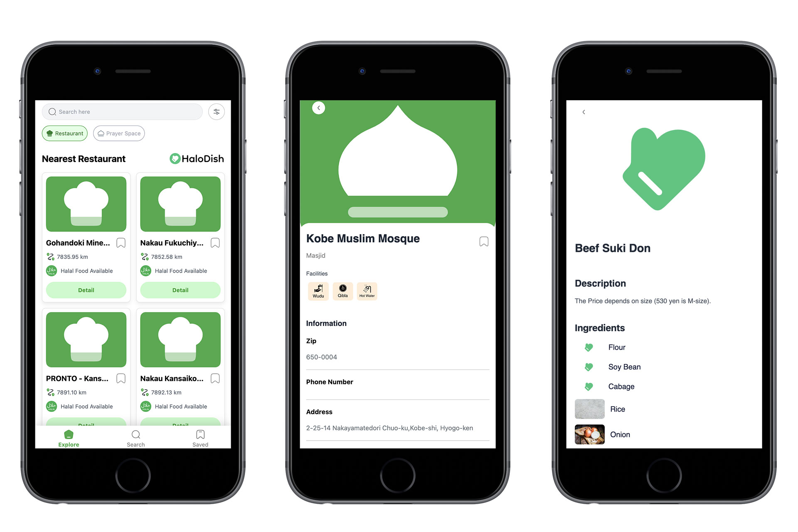This screenshot has width=798, height=532.
Task: Tap the bookmark icon on Kobe Muslim Mosque
Action: click(484, 241)
